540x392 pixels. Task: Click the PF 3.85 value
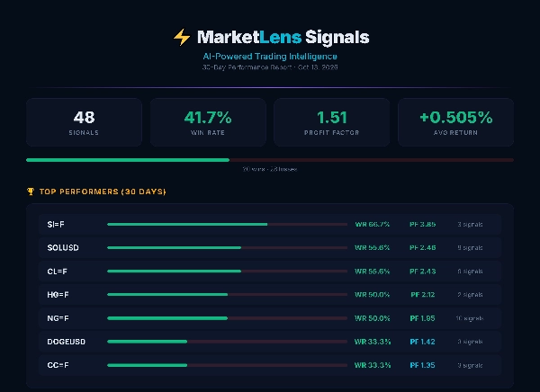[x=423, y=225]
